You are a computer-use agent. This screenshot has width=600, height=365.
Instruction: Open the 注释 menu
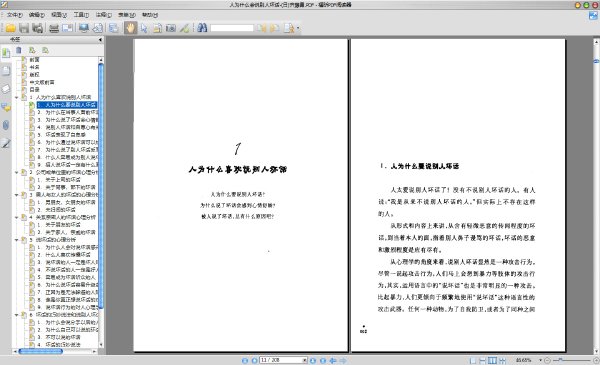pyautogui.click(x=103, y=15)
